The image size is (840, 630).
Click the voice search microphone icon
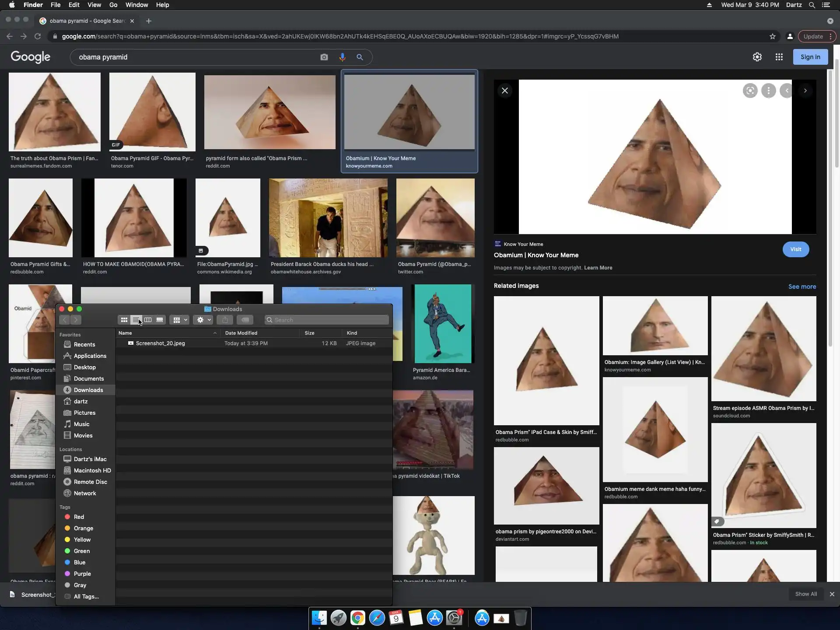[342, 57]
